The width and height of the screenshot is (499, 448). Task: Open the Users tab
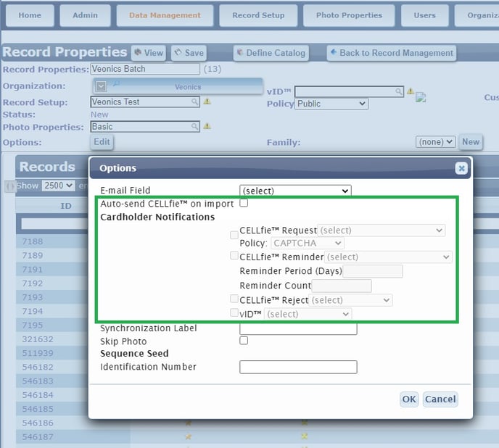click(x=424, y=15)
